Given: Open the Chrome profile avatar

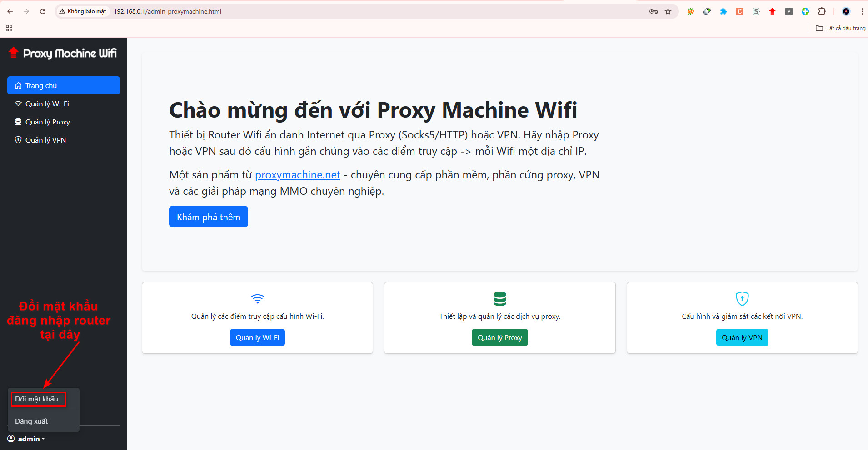Looking at the screenshot, I should 846,11.
